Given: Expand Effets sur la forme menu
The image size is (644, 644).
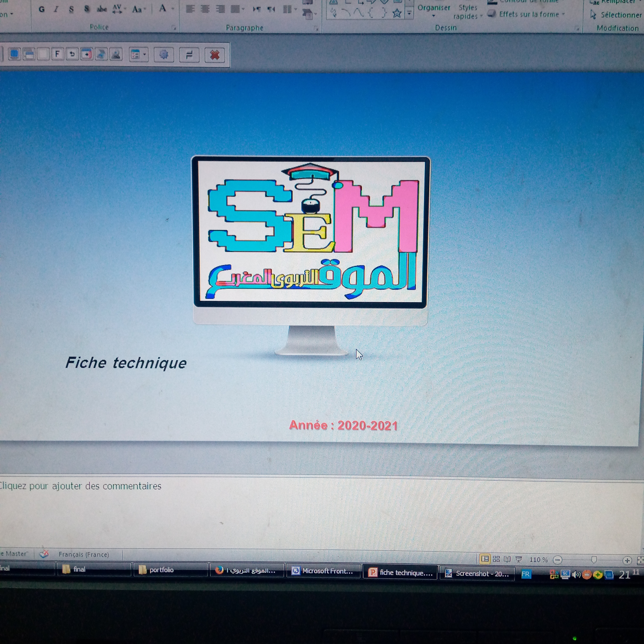Looking at the screenshot, I should (529, 14).
